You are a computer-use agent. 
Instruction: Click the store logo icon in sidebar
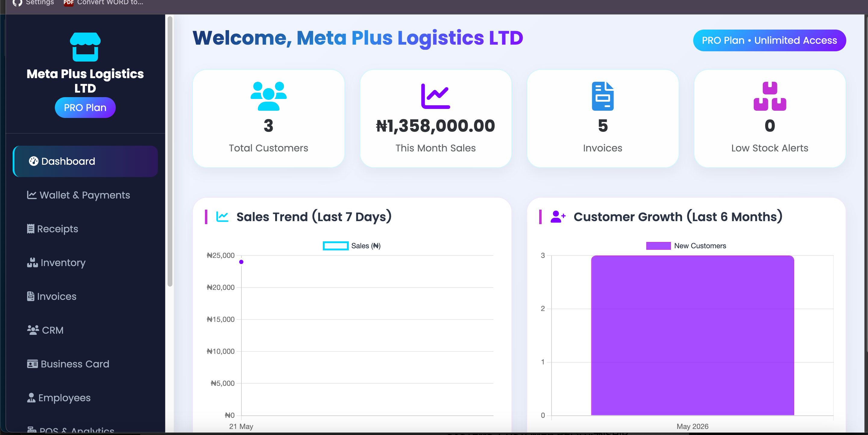(x=85, y=47)
